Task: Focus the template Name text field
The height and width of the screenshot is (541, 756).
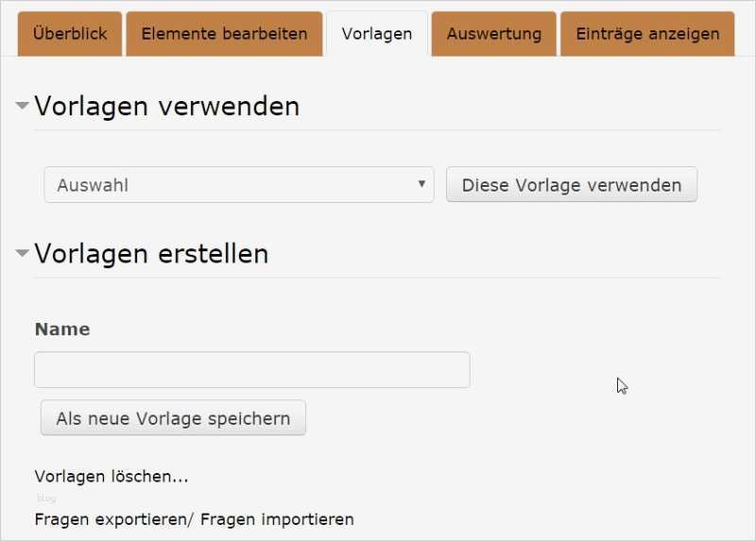Action: (x=251, y=370)
